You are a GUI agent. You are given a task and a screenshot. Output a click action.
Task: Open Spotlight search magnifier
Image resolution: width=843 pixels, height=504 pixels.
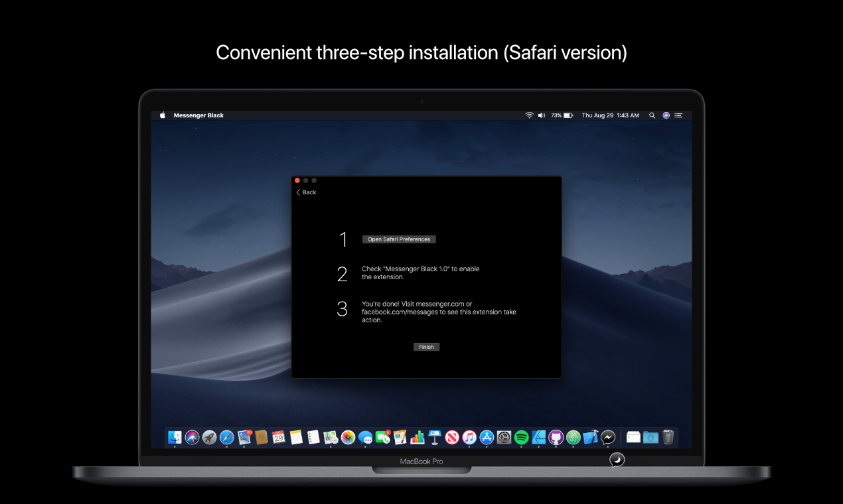point(652,115)
